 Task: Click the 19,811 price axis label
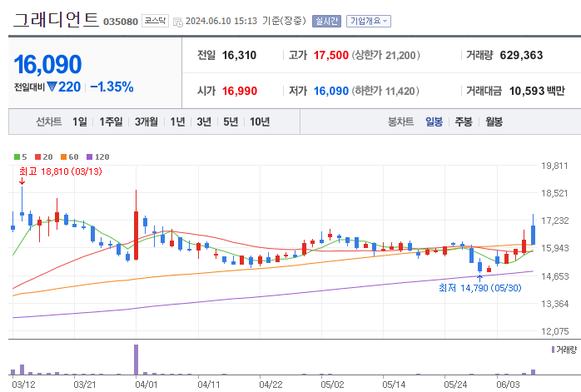[554, 166]
